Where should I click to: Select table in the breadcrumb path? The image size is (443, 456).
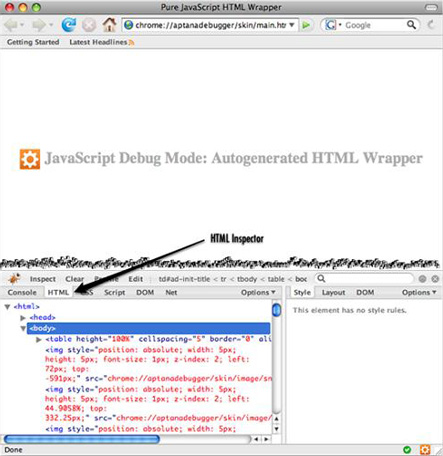tap(276, 279)
